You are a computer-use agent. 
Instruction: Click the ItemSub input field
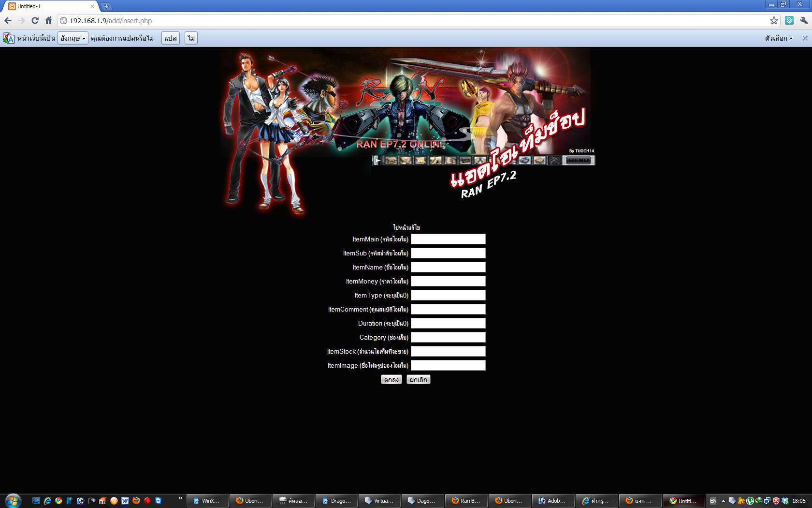coord(448,253)
